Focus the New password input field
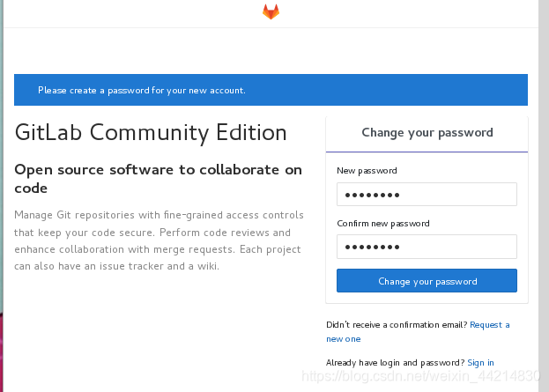 tap(427, 195)
